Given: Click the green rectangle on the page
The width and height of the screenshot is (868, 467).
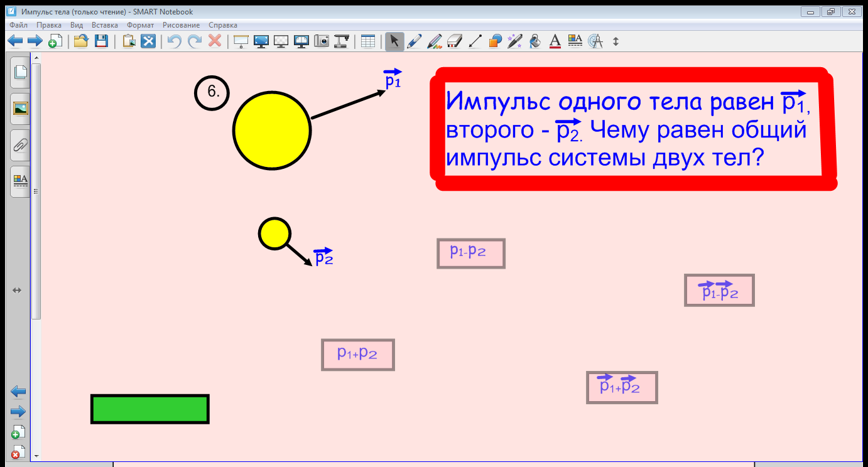Looking at the screenshot, I should point(150,409).
